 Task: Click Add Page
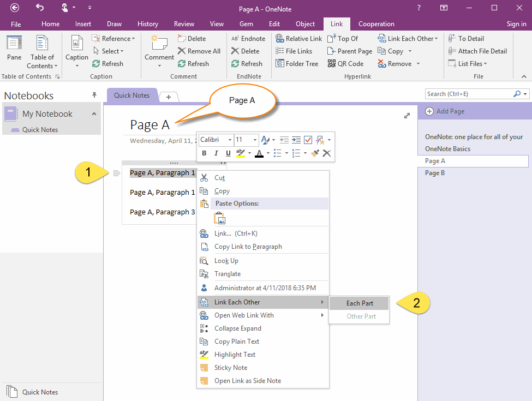coord(445,111)
